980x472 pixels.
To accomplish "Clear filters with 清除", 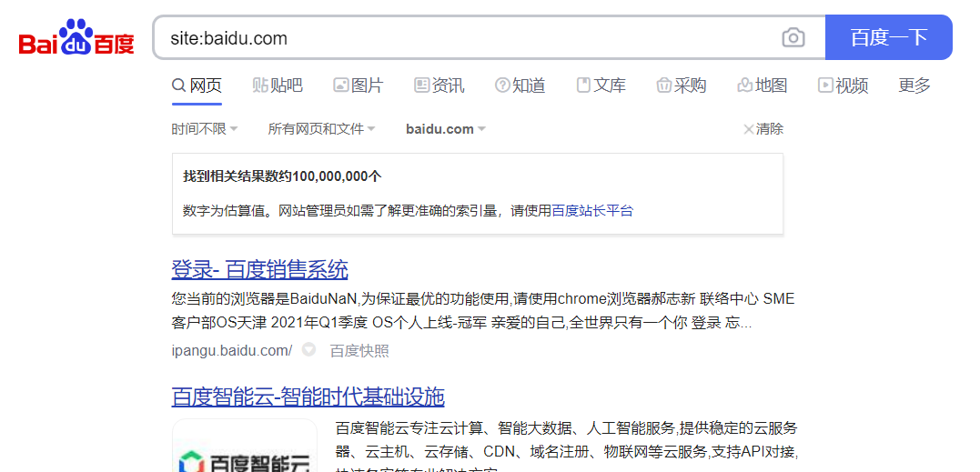I will click(763, 129).
